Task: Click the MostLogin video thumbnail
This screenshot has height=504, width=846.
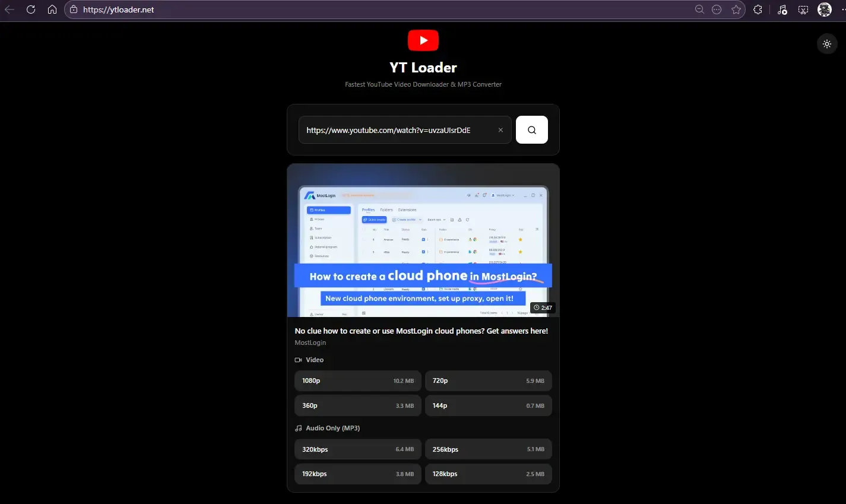Action: pos(423,240)
